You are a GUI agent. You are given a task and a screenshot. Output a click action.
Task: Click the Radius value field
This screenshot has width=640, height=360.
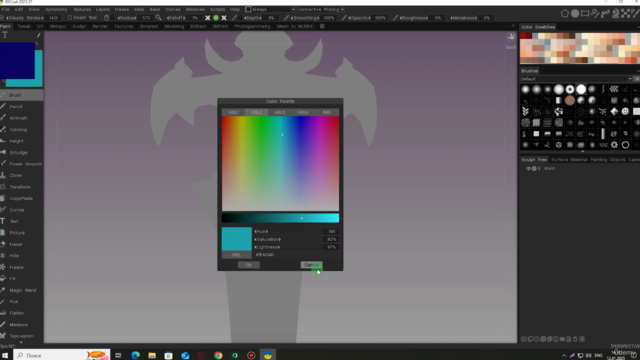click(146, 18)
